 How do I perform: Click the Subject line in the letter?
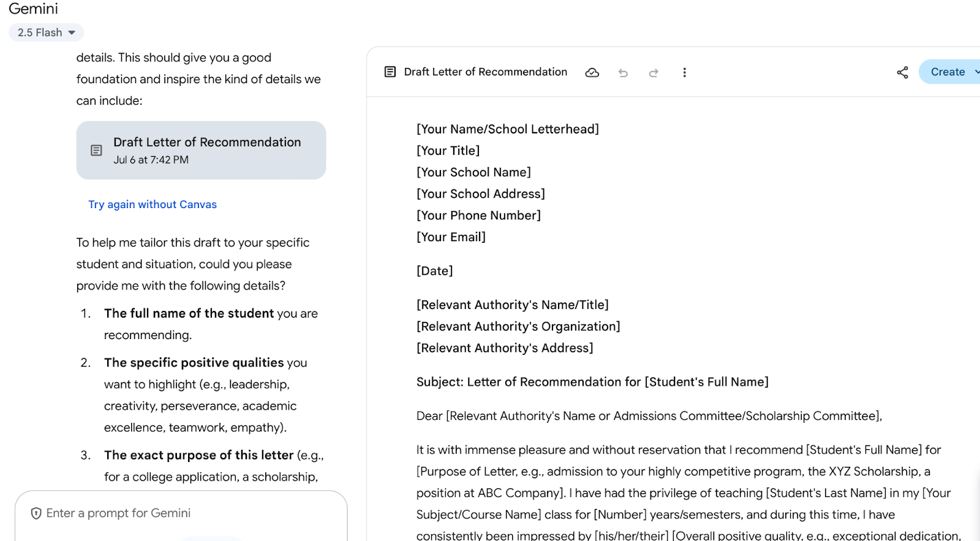592,382
